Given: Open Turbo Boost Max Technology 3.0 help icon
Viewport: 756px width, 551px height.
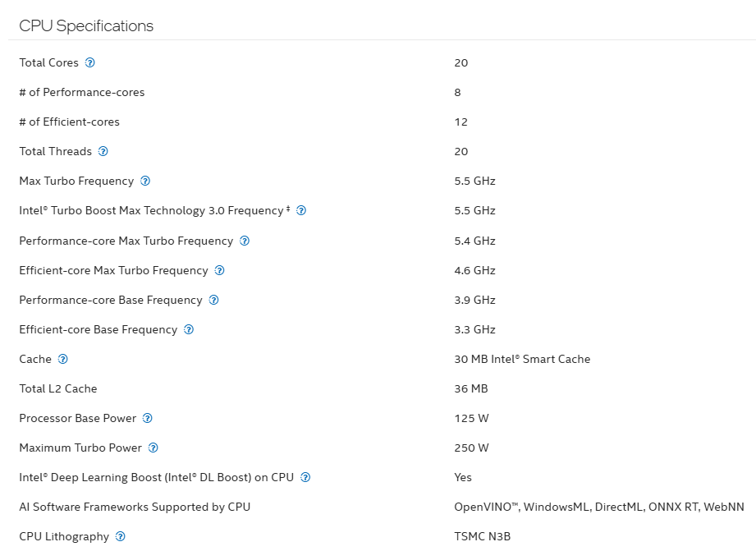Looking at the screenshot, I should [301, 210].
